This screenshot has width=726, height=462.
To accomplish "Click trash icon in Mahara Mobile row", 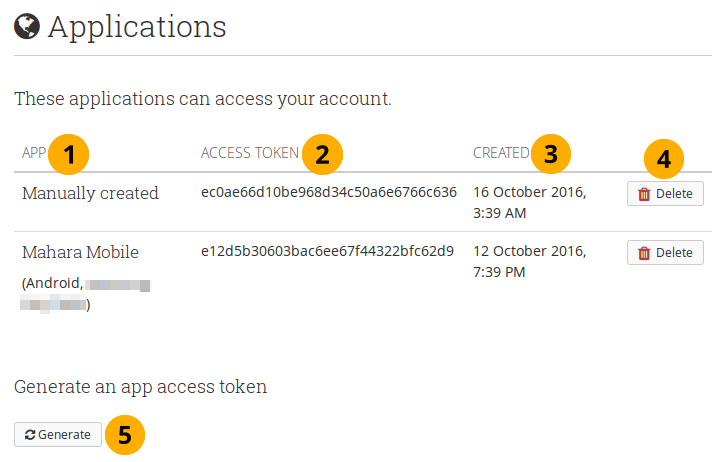I will pyautogui.click(x=644, y=253).
